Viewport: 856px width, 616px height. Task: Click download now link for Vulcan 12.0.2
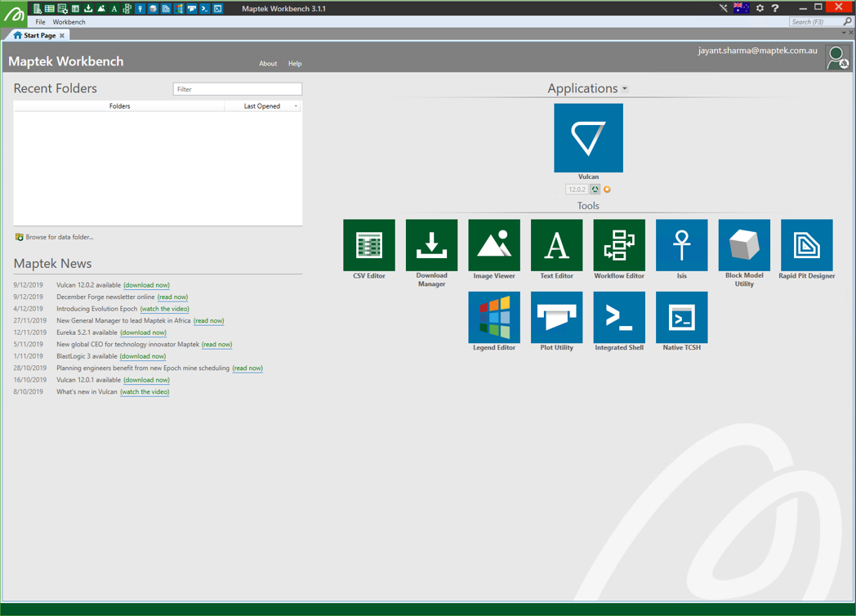[x=146, y=285]
